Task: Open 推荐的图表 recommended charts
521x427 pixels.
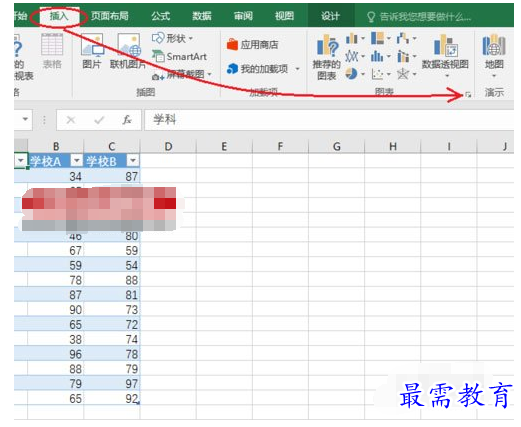Action: 327,57
